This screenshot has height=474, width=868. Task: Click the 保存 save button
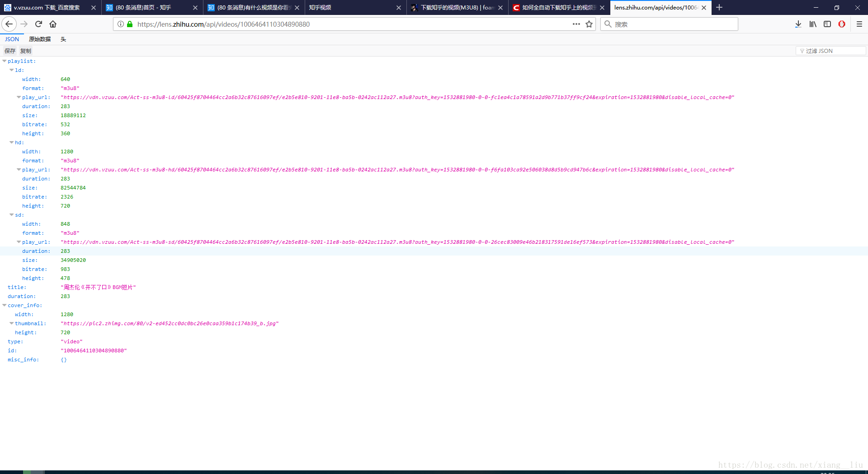coord(10,51)
